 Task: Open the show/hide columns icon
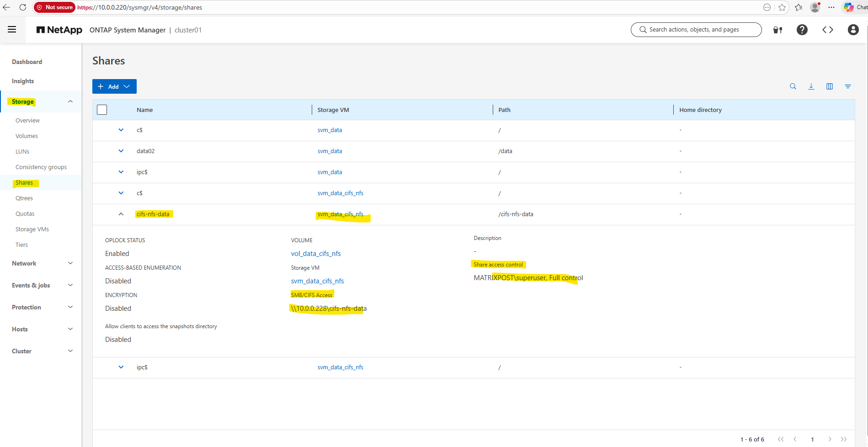830,86
